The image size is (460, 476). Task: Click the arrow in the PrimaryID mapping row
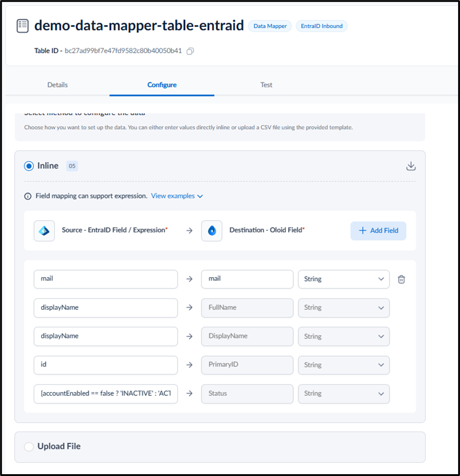pyautogui.click(x=189, y=365)
